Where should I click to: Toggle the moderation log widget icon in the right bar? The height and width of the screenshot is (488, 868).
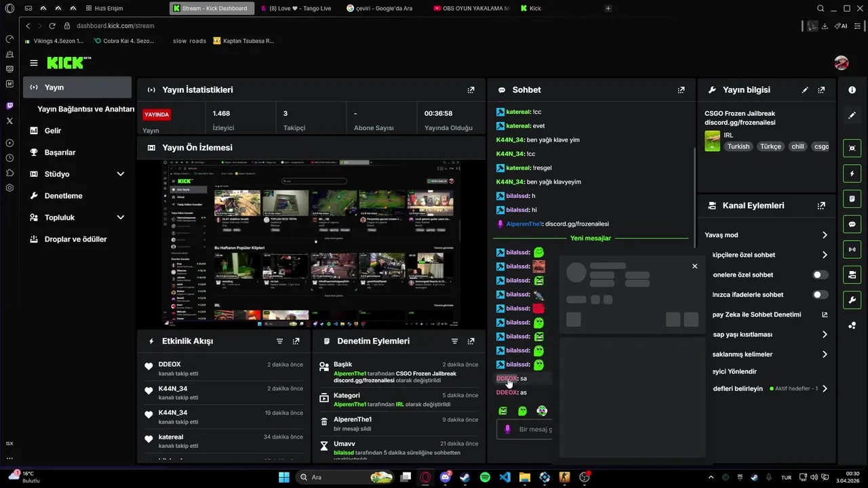852,199
